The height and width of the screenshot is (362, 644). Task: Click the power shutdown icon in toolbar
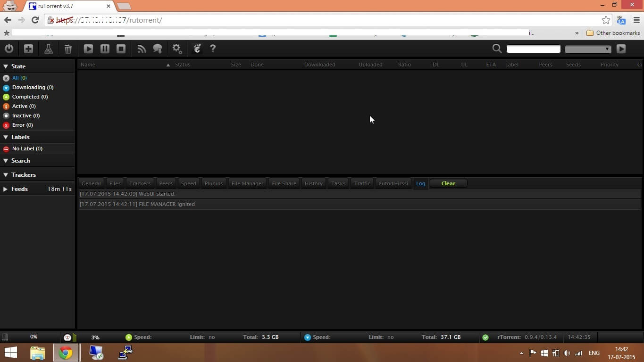(x=9, y=49)
